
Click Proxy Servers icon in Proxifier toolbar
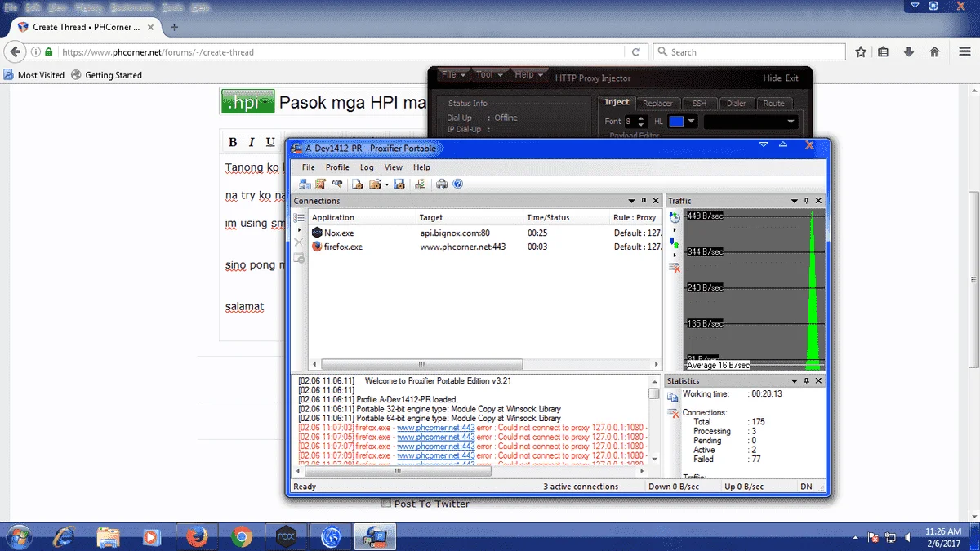click(x=305, y=184)
